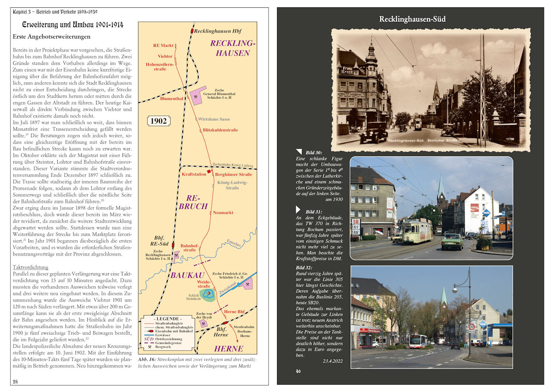
Task: Click the RE Markt stop label
Action: pos(163,45)
